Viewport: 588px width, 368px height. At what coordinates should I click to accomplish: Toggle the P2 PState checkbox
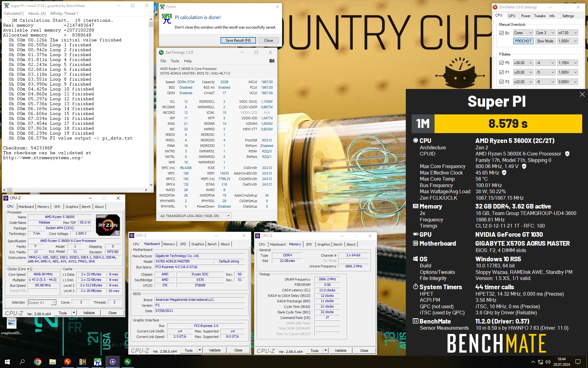pyautogui.click(x=501, y=82)
